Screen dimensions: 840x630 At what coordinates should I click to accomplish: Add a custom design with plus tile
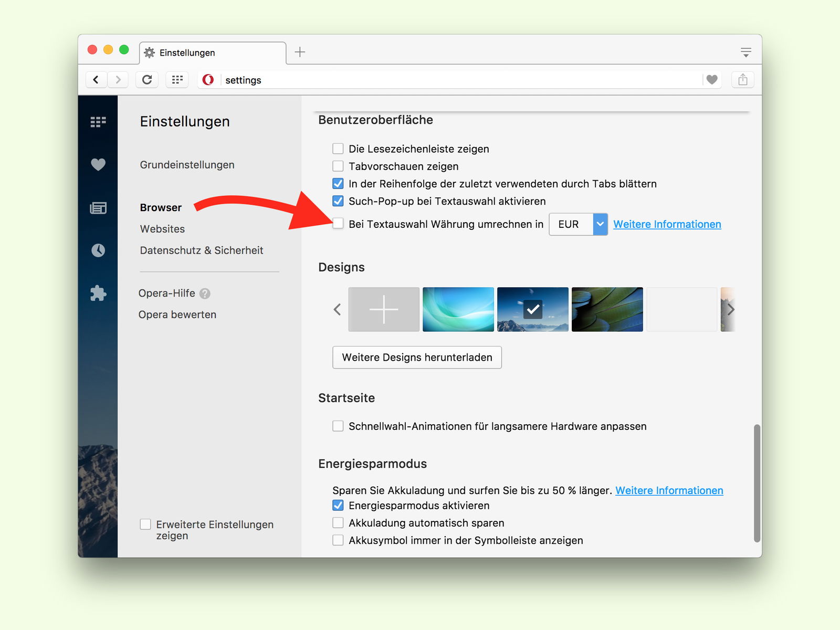[x=384, y=309]
